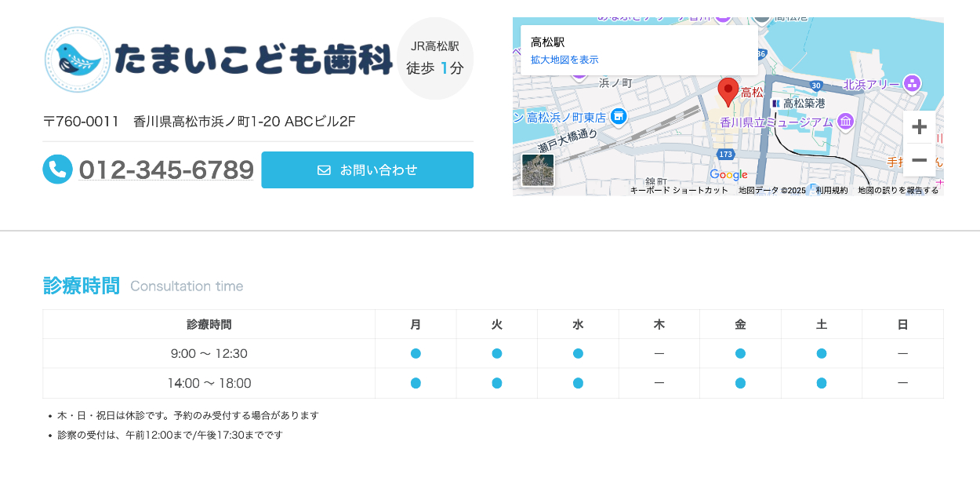Click 地図の誤りを報告する report link
The height and width of the screenshot is (485, 980).
point(898,190)
